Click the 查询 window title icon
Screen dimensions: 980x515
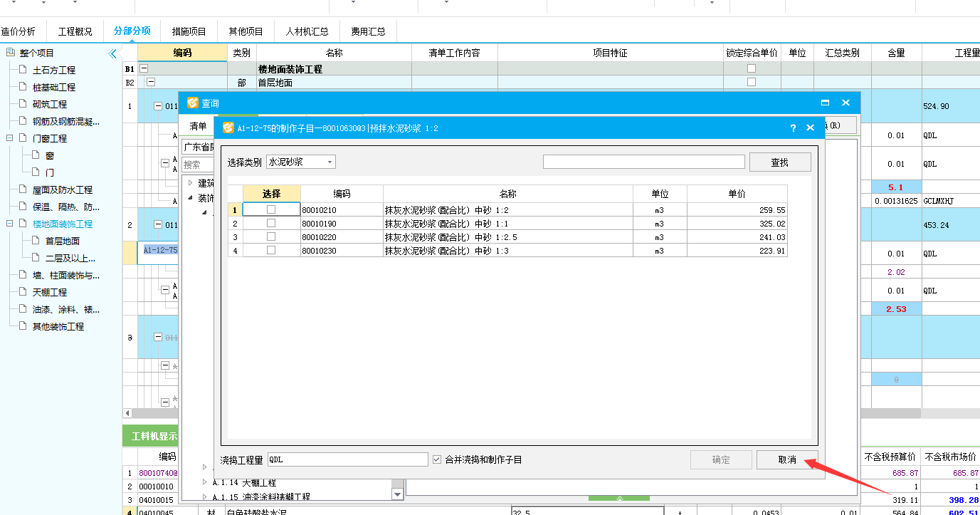coord(192,103)
